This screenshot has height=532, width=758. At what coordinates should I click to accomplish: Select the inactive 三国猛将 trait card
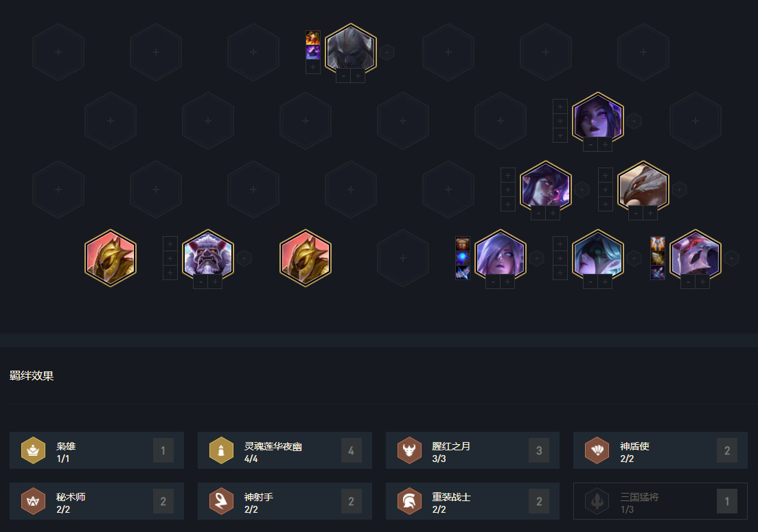[x=661, y=501]
